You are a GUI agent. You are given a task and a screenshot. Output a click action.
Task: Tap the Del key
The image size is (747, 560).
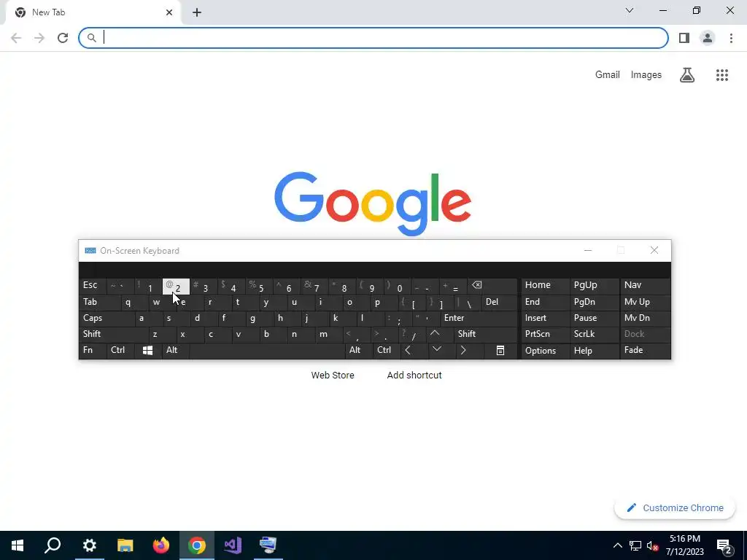tap(499, 303)
